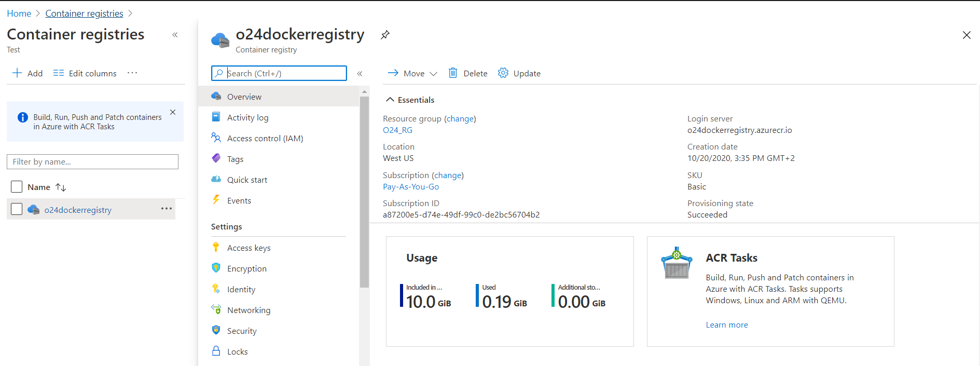Pin the o24dockerregistry blade to dashboard
This screenshot has height=366, width=980.
[x=385, y=35]
